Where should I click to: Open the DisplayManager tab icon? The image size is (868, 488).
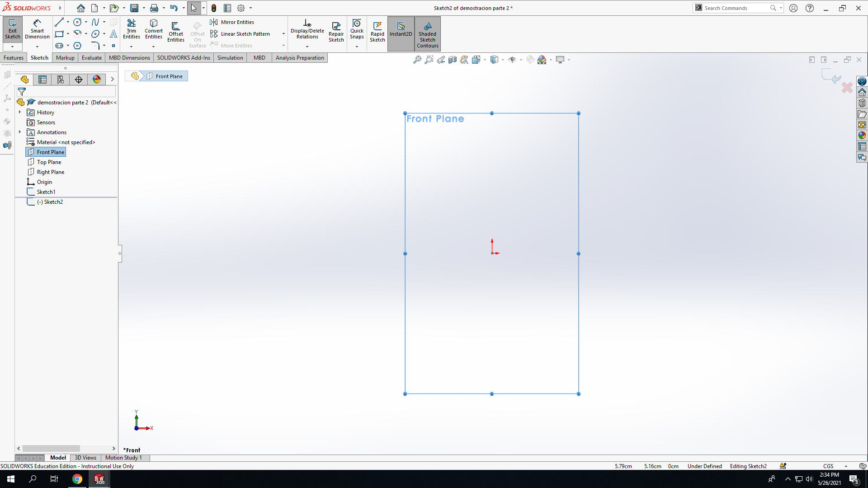(x=97, y=80)
